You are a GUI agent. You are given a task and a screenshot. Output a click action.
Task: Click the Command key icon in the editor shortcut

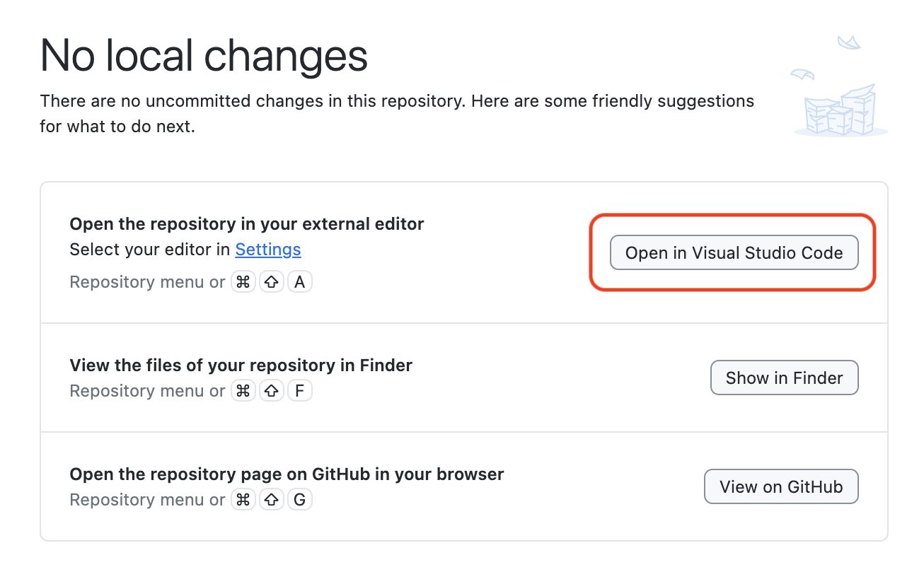pos(243,281)
